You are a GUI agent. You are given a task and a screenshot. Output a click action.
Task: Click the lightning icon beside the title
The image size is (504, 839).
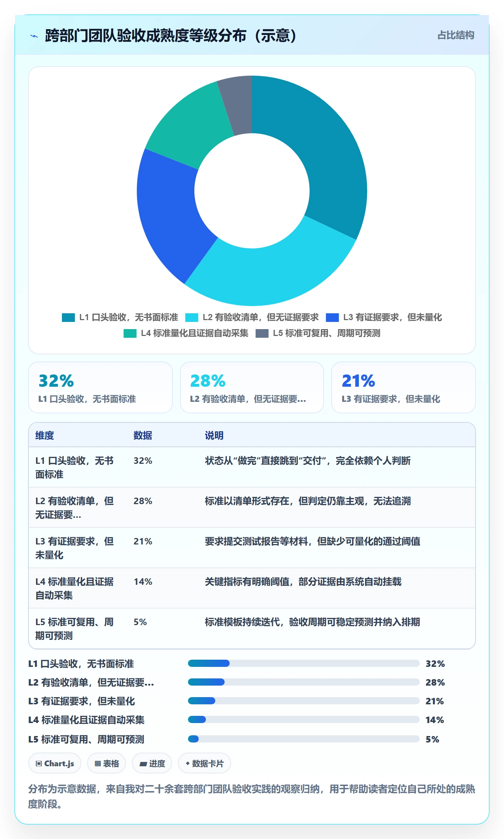[x=34, y=36]
